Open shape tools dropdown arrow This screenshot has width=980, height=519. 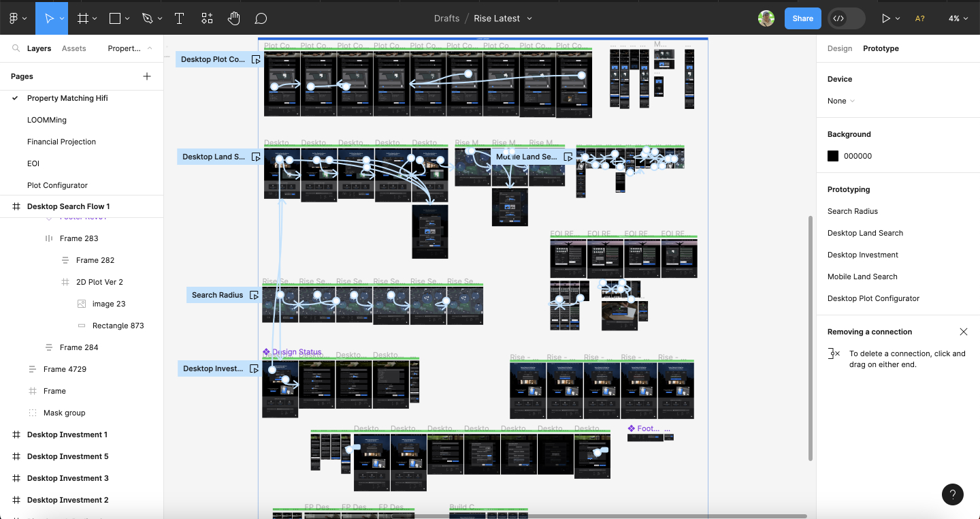tap(127, 18)
